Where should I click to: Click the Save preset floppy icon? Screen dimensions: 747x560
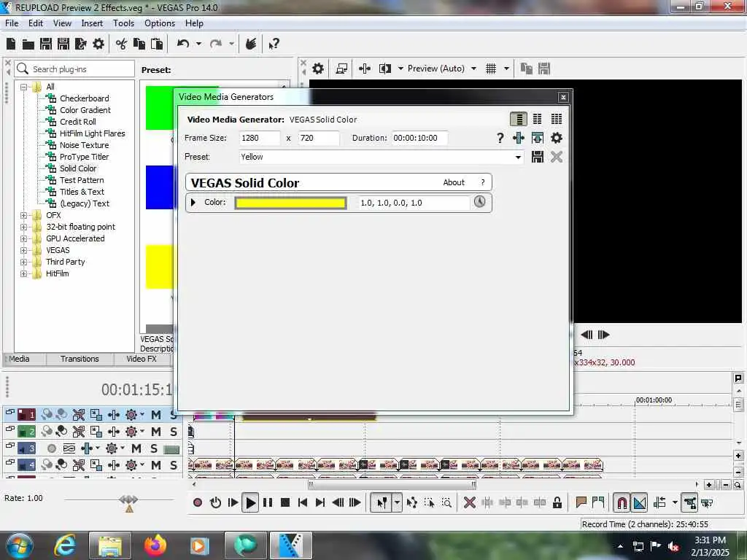[538, 157]
